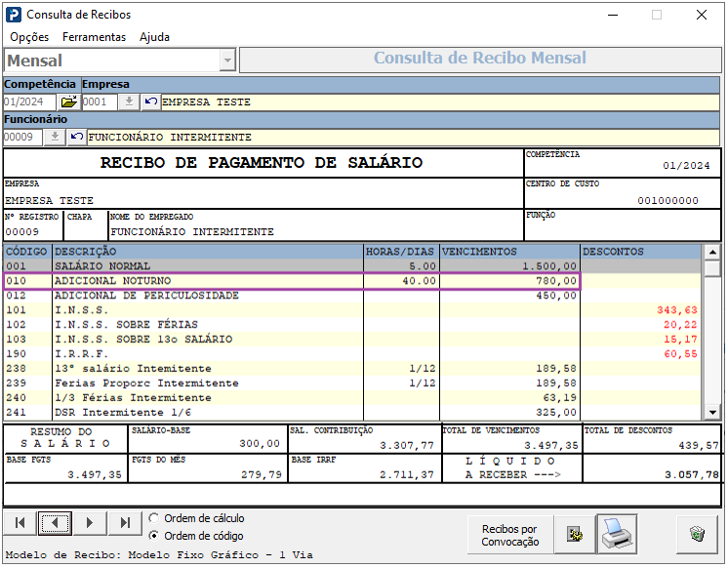Click the centro de custo 001000000

click(667, 201)
